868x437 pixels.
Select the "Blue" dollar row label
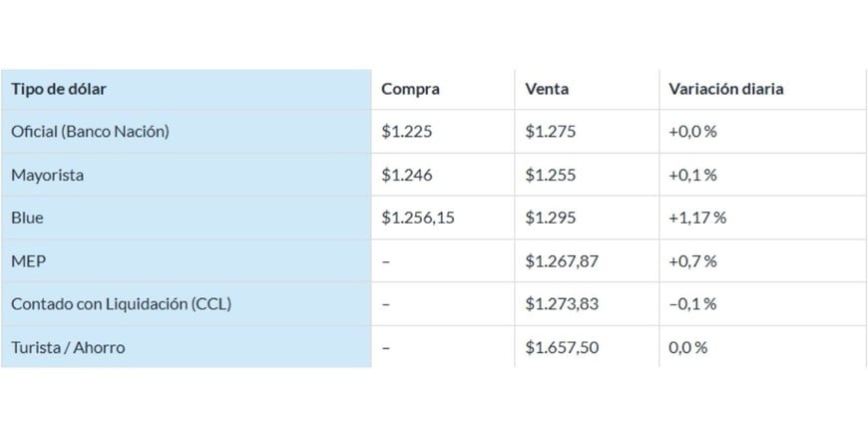click(x=28, y=218)
